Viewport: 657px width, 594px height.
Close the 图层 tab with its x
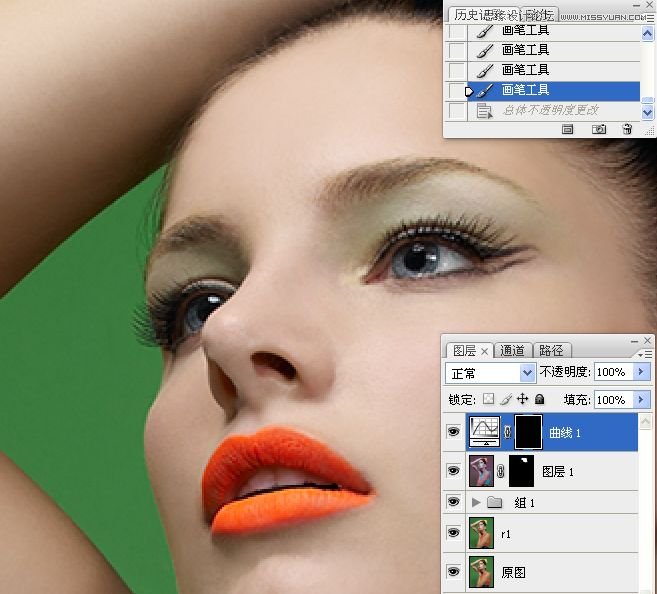pos(484,351)
